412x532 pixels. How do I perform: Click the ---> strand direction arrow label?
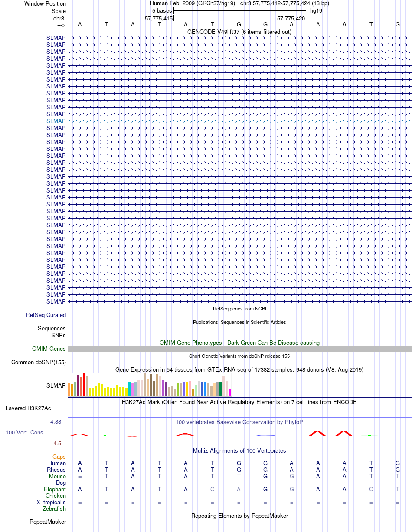(61, 25)
